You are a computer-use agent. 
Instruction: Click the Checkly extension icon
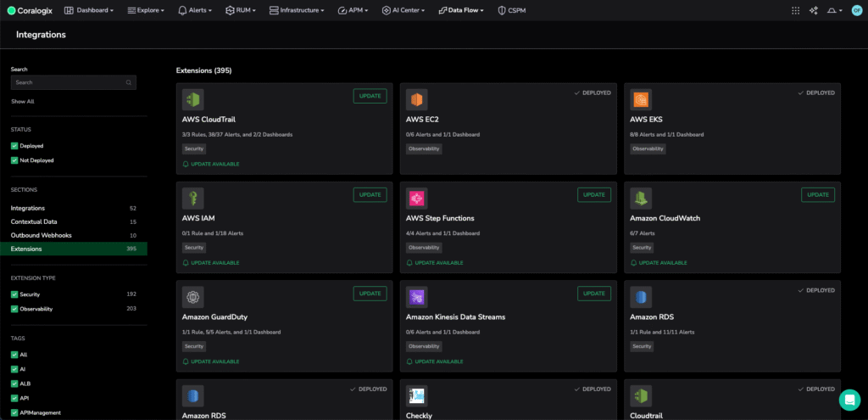click(x=417, y=395)
